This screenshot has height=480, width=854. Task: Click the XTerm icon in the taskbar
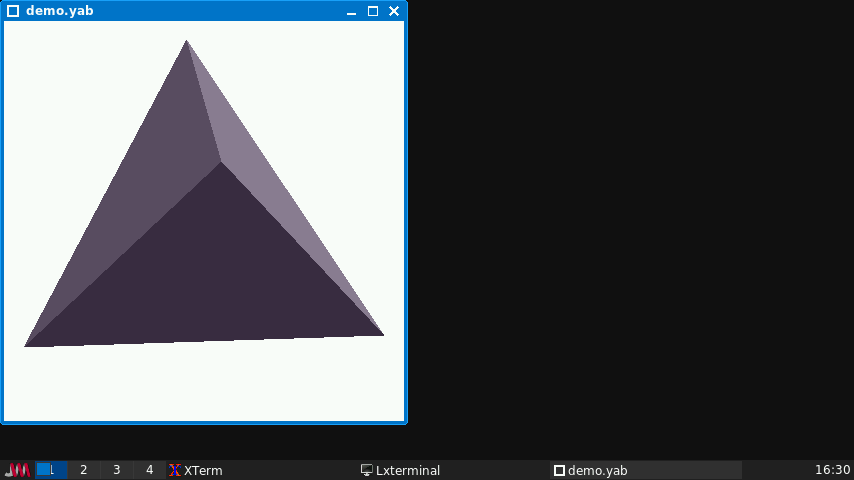pyautogui.click(x=175, y=470)
